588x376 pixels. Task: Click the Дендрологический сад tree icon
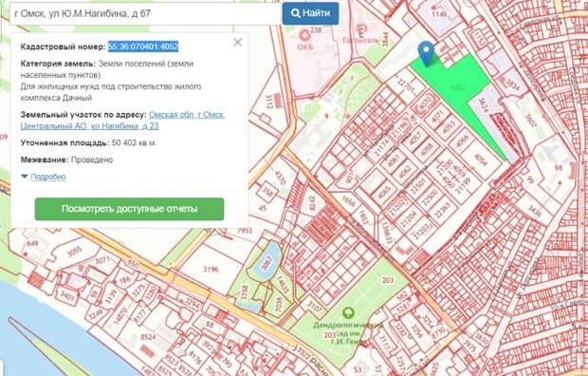coord(348,313)
